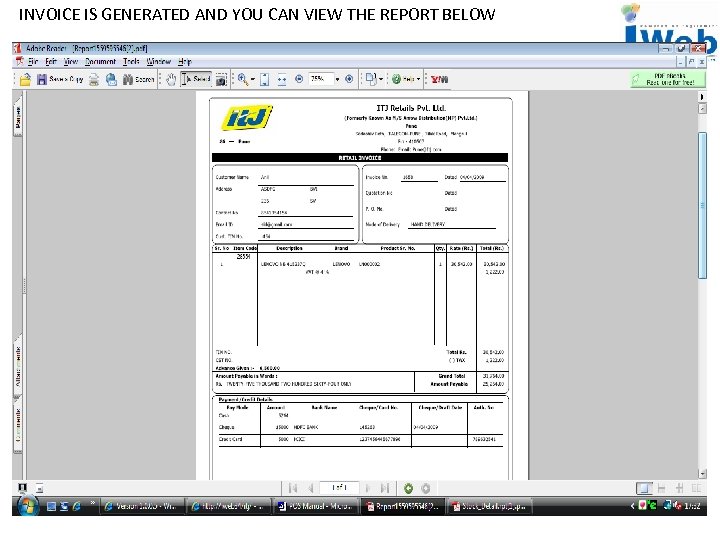Viewport: 720px width, 540px height.
Task: Switch to Single Page layout
Action: [x=644, y=488]
